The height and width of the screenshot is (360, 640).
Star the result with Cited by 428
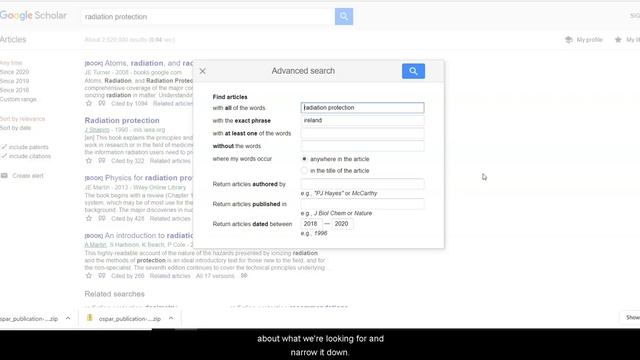89,218
